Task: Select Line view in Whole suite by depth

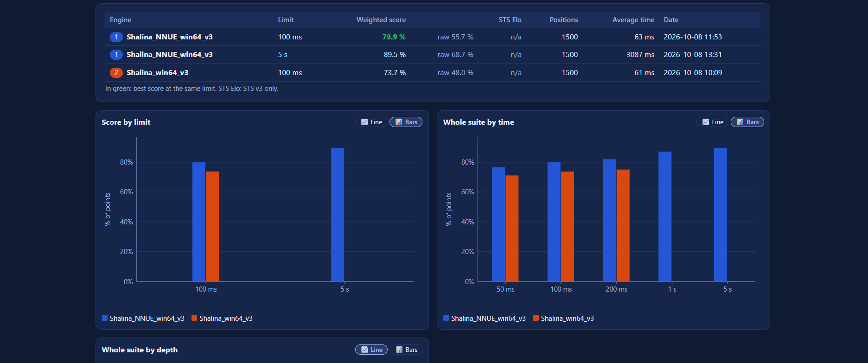Action: pyautogui.click(x=371, y=350)
